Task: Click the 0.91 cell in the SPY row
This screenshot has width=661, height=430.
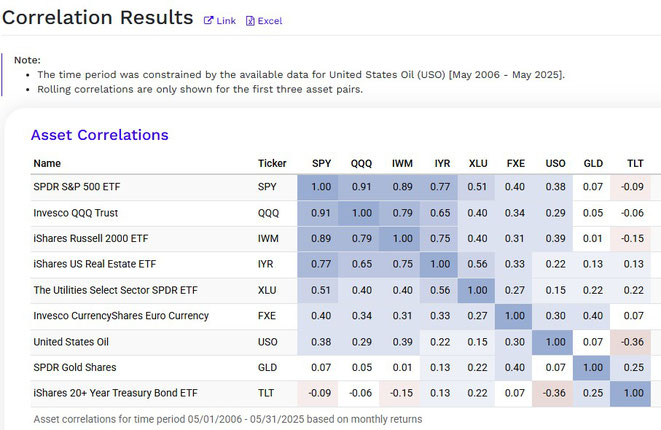Action: coord(361,187)
